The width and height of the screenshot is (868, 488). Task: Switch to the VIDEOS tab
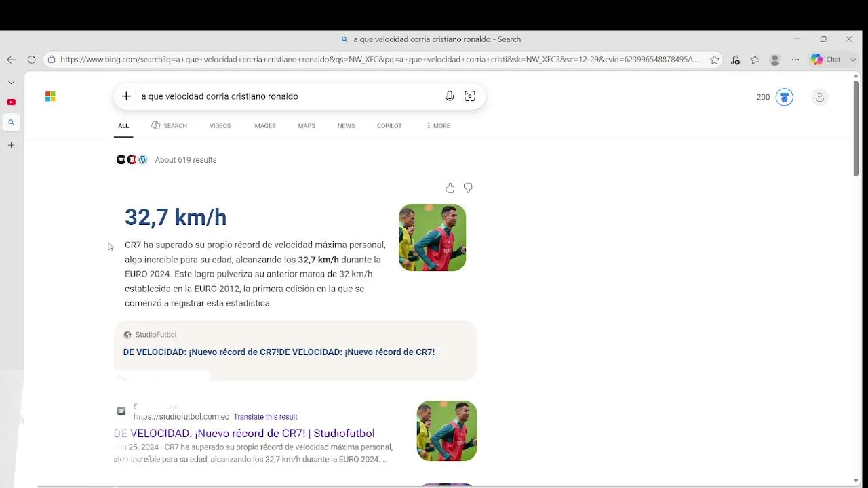tap(220, 126)
